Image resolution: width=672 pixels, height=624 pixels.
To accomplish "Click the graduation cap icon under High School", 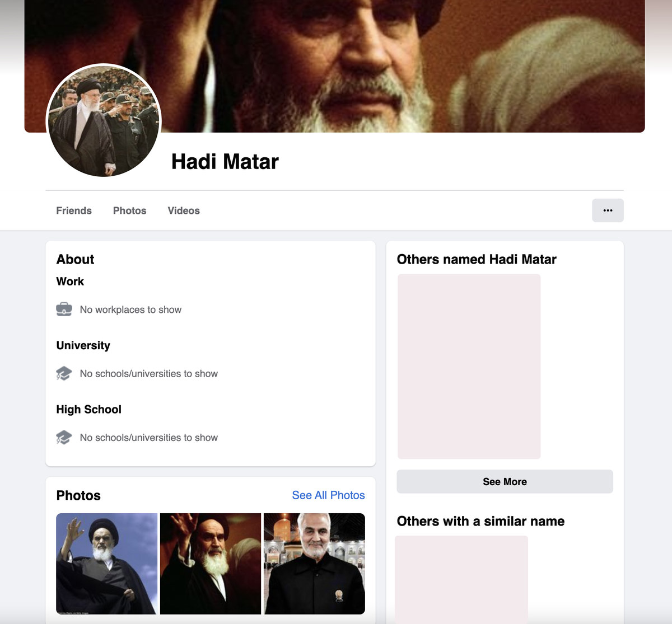I will click(x=64, y=437).
